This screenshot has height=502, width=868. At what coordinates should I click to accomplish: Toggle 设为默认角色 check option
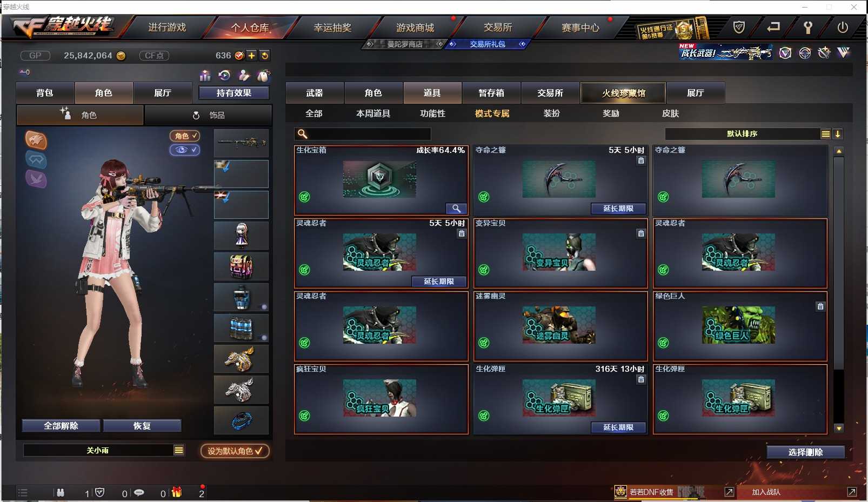(x=235, y=451)
